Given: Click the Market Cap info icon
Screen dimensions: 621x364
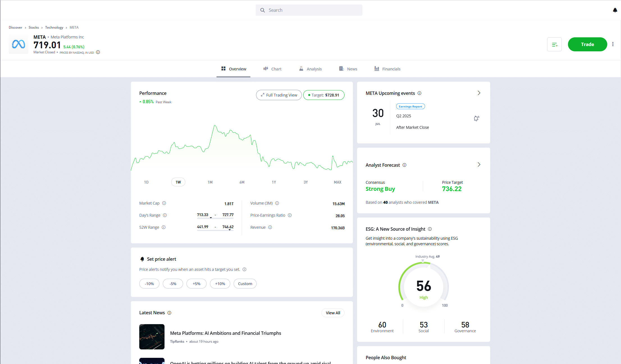Looking at the screenshot, I should click(x=164, y=203).
